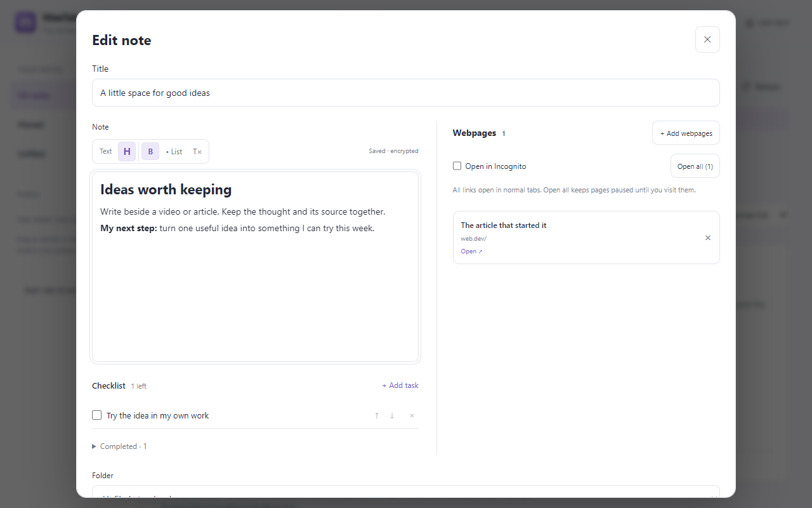The width and height of the screenshot is (812, 508).
Task: Enable Open in Incognito checkbox
Action: tap(457, 166)
